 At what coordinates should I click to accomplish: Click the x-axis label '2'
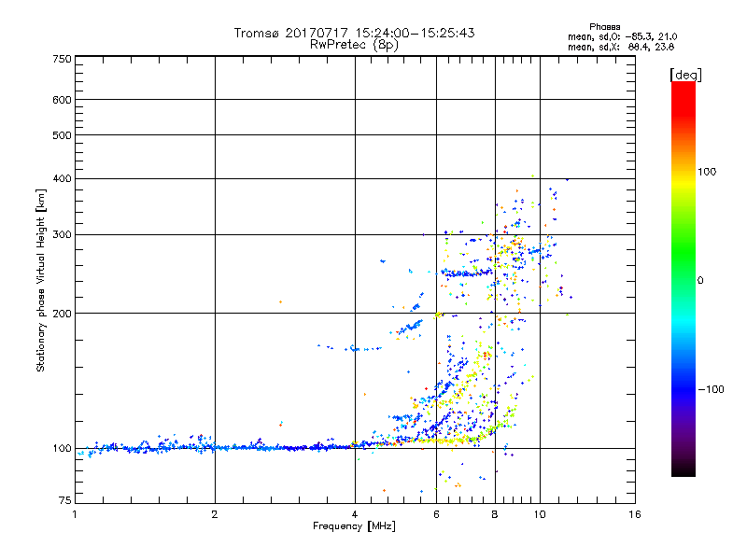click(215, 514)
